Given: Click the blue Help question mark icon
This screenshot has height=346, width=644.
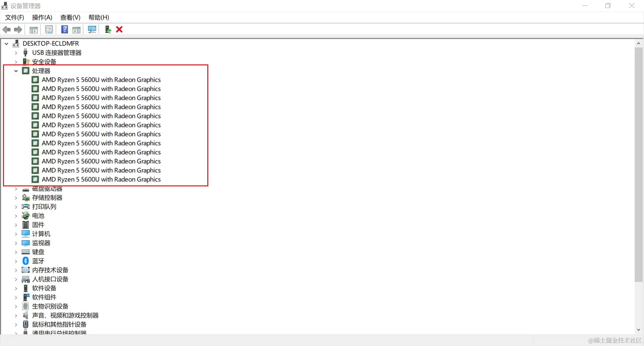Looking at the screenshot, I should [64, 30].
